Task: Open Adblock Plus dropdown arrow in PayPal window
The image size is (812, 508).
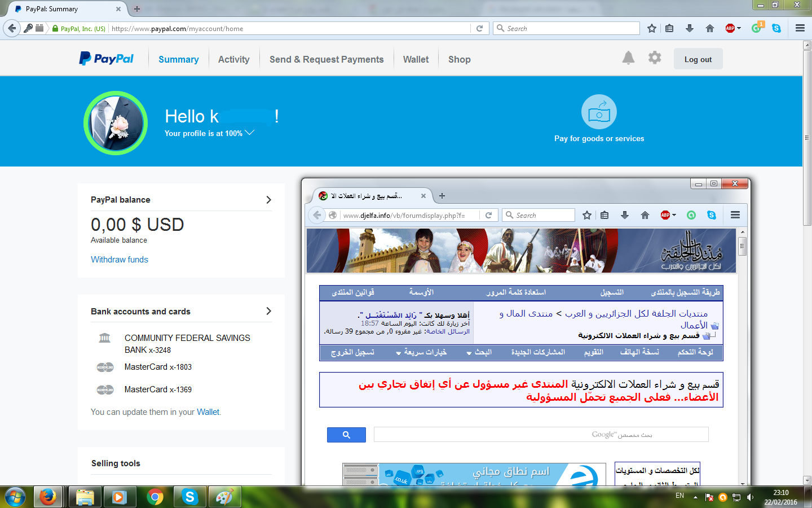Action: click(x=739, y=28)
